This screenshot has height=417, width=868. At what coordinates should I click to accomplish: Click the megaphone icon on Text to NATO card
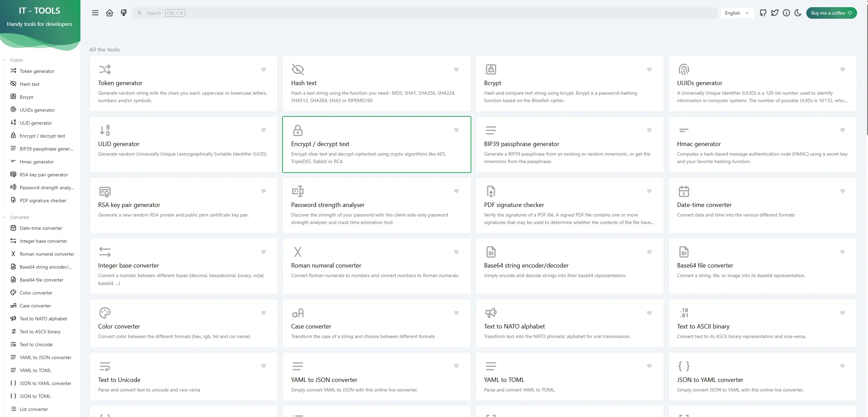pos(491,312)
